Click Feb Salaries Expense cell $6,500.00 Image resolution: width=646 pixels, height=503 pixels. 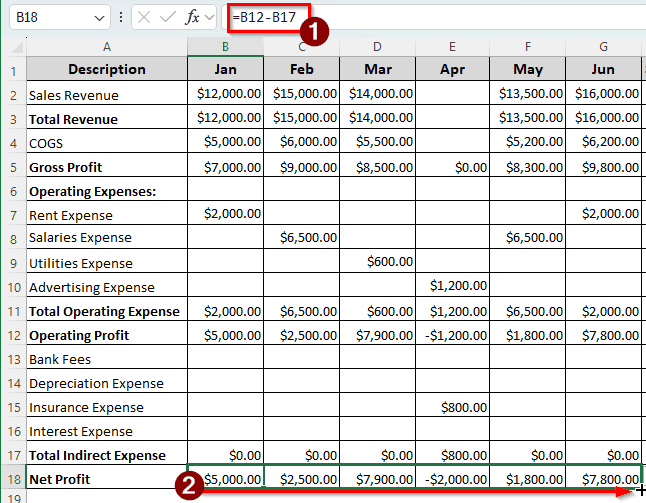302,237
